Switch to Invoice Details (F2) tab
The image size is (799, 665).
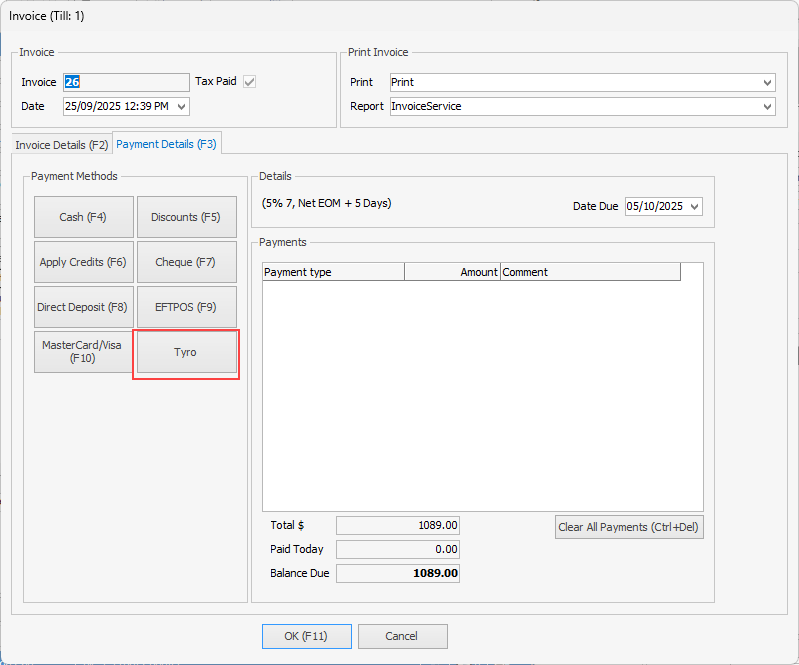(62, 145)
